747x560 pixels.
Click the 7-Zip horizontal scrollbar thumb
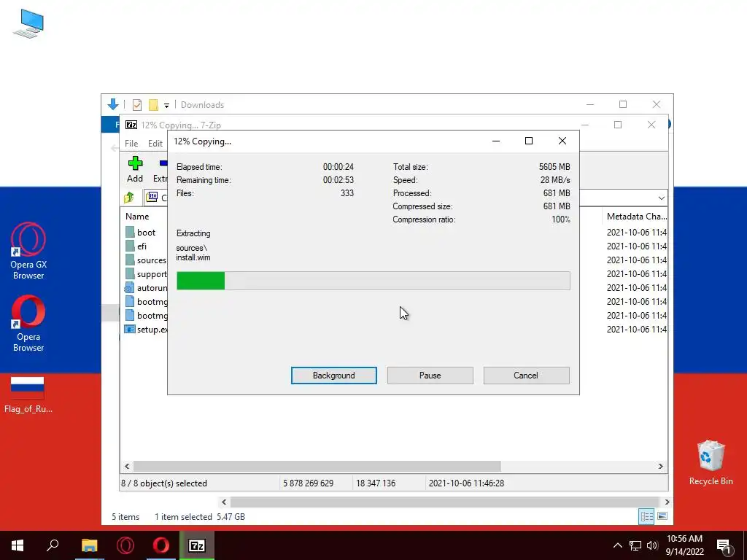point(317,466)
